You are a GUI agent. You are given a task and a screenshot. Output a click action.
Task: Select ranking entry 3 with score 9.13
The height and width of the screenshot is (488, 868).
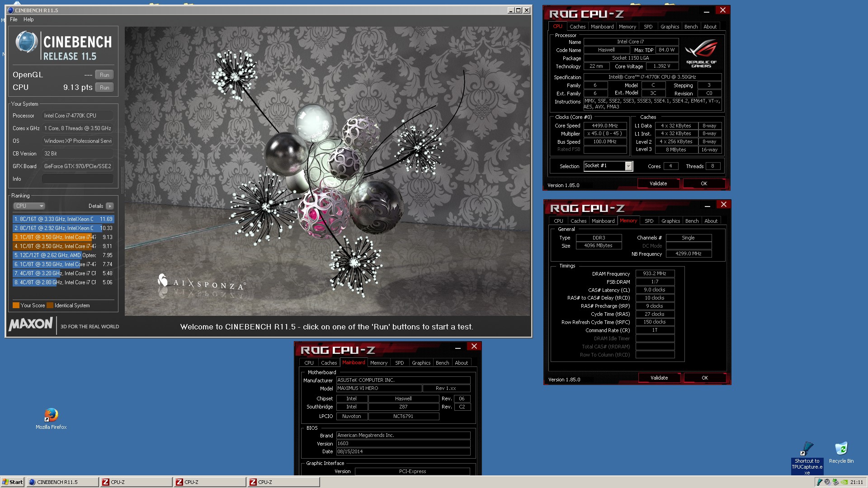(x=63, y=237)
